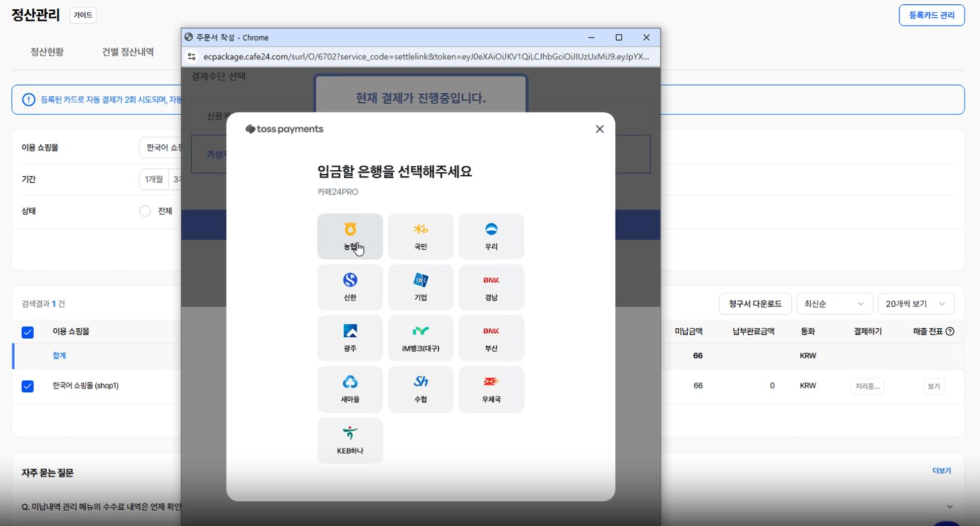Toggle the 이용 쇼핑몰 header checkbox

point(28,332)
